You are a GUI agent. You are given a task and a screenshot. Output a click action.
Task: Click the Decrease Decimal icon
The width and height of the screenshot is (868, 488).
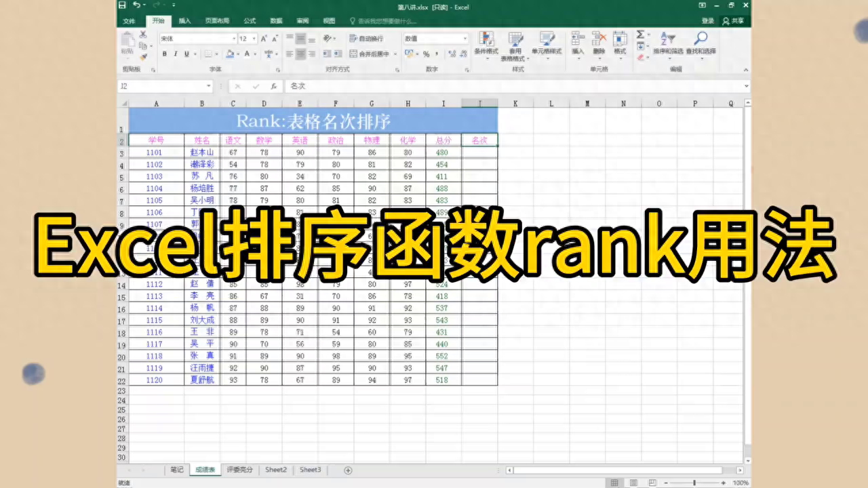[x=462, y=54]
